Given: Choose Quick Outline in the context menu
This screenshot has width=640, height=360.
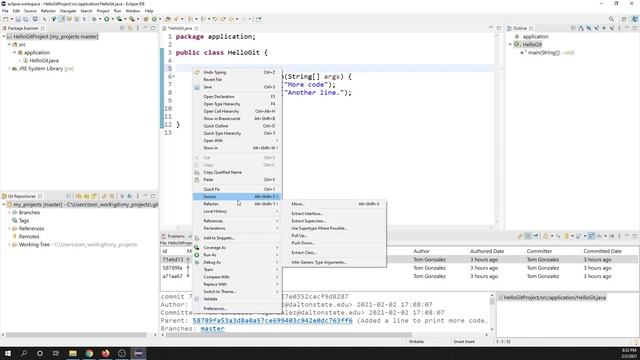Looking at the screenshot, I should click(x=237, y=126).
